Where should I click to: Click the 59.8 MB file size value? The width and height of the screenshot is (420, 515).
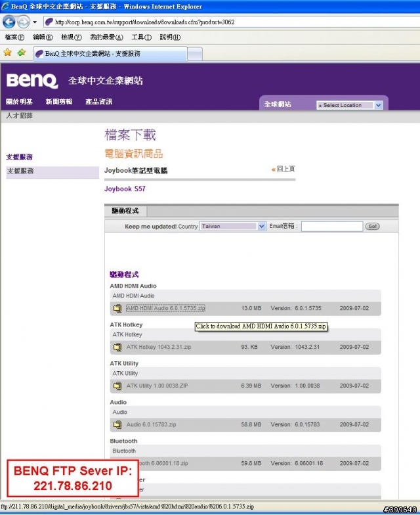(x=251, y=464)
